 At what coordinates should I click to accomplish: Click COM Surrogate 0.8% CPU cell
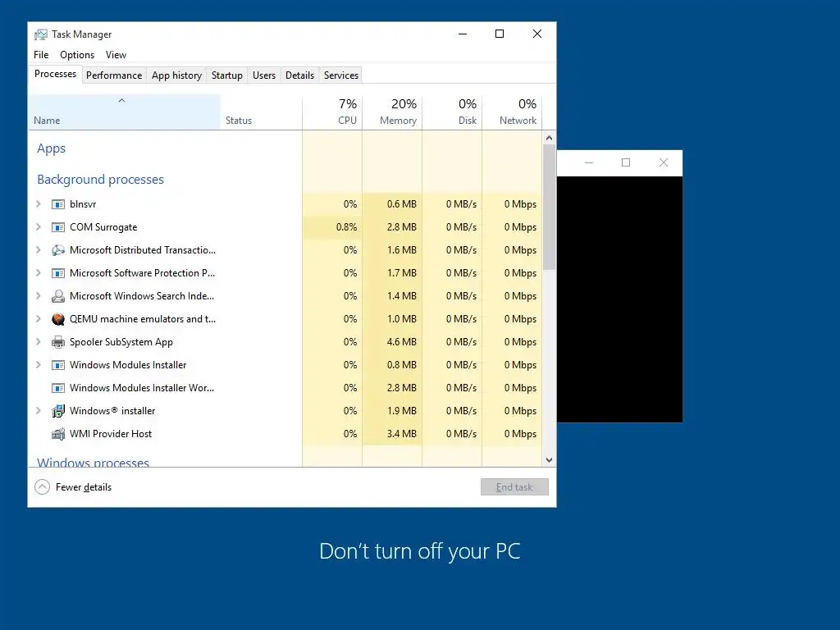tap(333, 227)
